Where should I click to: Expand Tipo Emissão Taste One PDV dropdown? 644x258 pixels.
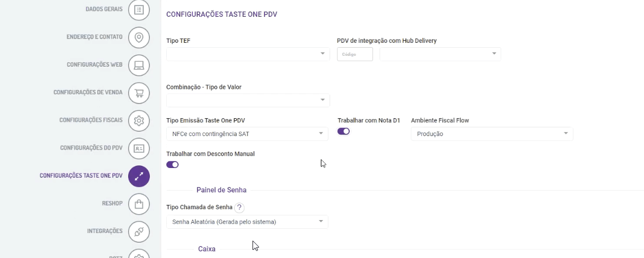247,134
